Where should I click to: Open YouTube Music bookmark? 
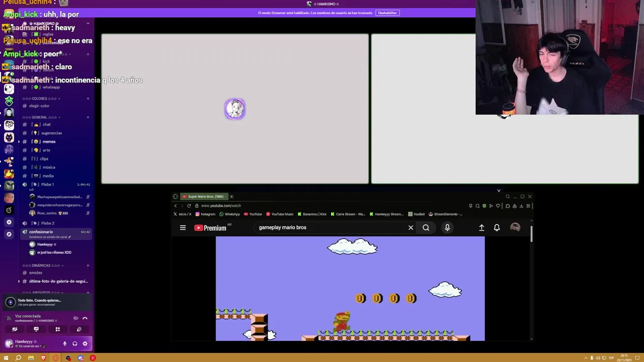pyautogui.click(x=280, y=214)
